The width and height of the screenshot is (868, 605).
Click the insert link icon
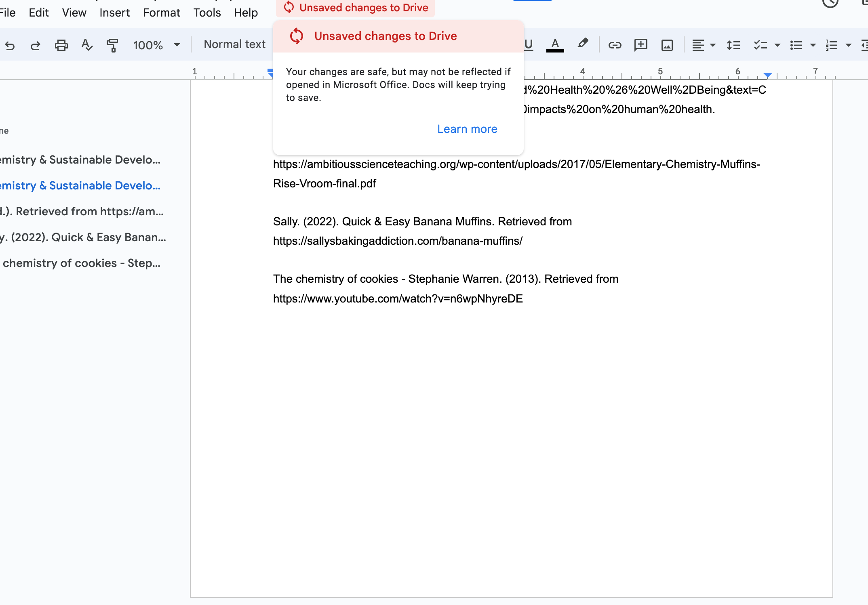click(615, 45)
